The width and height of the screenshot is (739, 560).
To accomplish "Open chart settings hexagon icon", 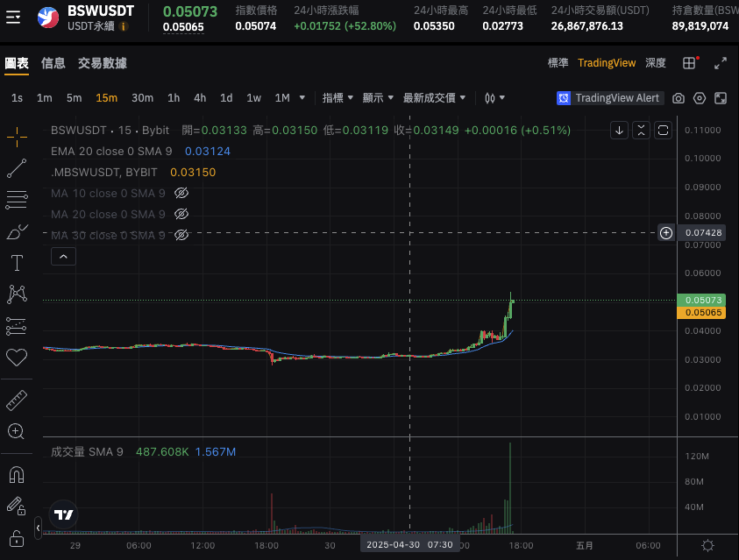I will (700, 98).
